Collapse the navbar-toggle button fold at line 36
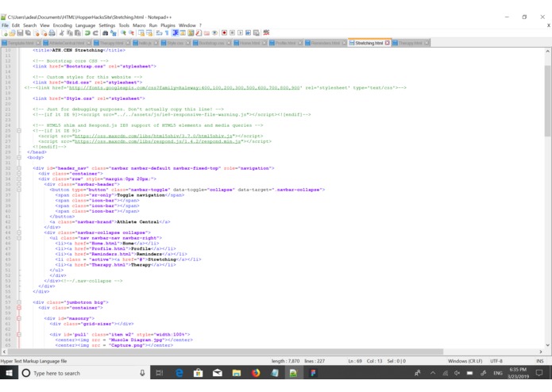The width and height of the screenshot is (552, 392). point(19,190)
